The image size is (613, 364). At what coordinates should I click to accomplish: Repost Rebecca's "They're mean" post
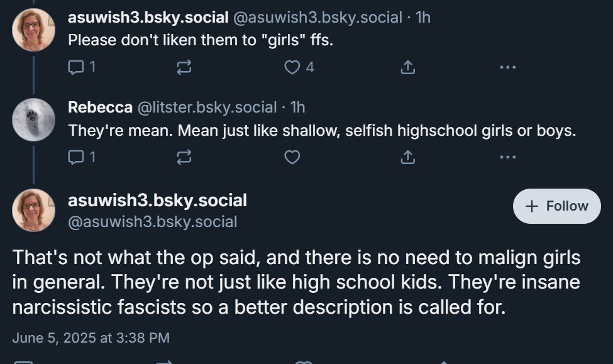pyautogui.click(x=184, y=157)
